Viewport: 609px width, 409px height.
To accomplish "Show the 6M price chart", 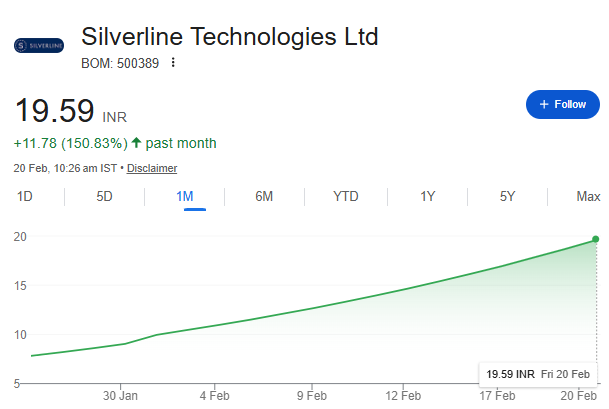I will coord(264,196).
